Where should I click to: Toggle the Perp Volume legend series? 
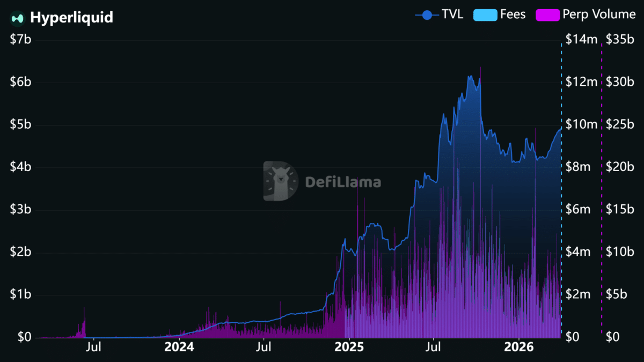(x=586, y=14)
